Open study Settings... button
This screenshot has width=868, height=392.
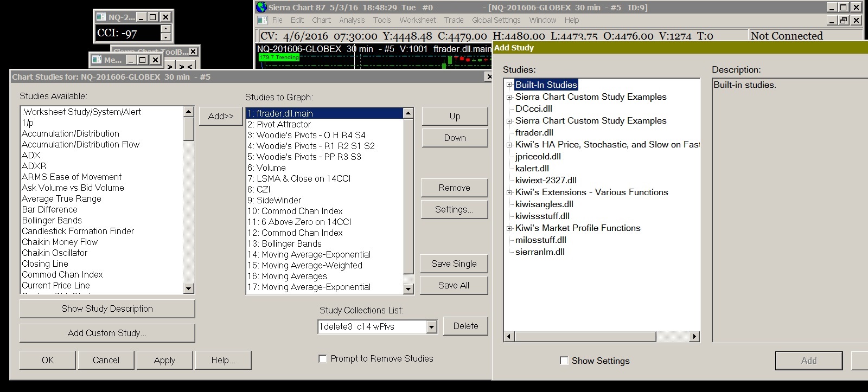tap(455, 209)
